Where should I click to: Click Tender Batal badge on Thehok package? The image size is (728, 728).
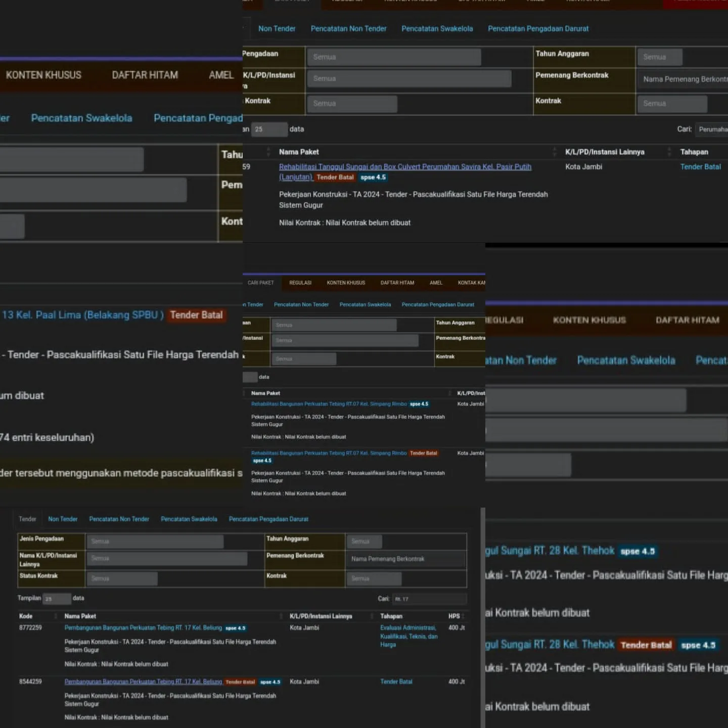[x=646, y=645]
